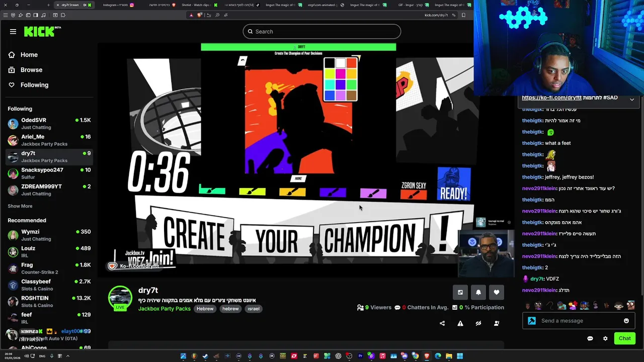Open File Explorer from the taskbar

click(449, 356)
